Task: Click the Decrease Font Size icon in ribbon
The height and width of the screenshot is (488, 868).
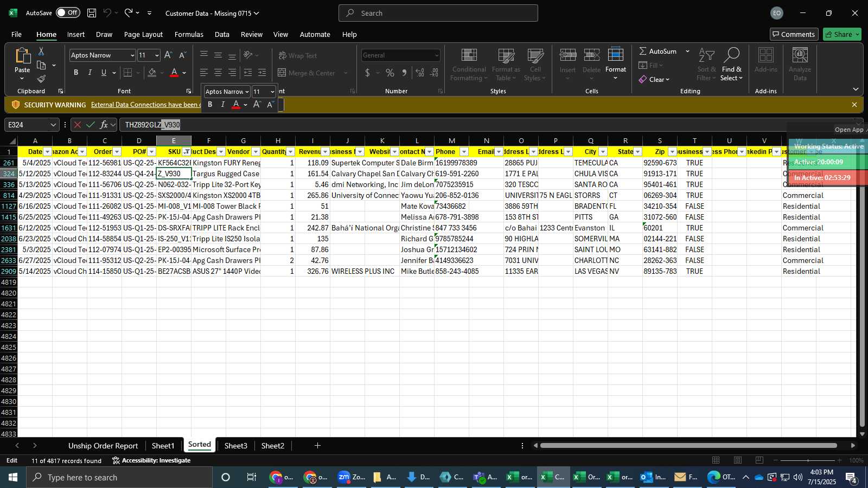Action: pyautogui.click(x=182, y=55)
